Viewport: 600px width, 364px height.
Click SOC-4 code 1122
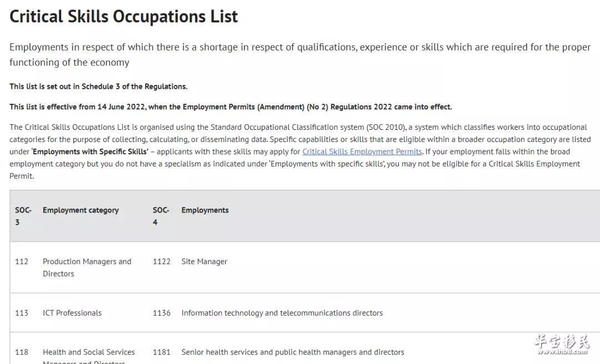pyautogui.click(x=162, y=261)
